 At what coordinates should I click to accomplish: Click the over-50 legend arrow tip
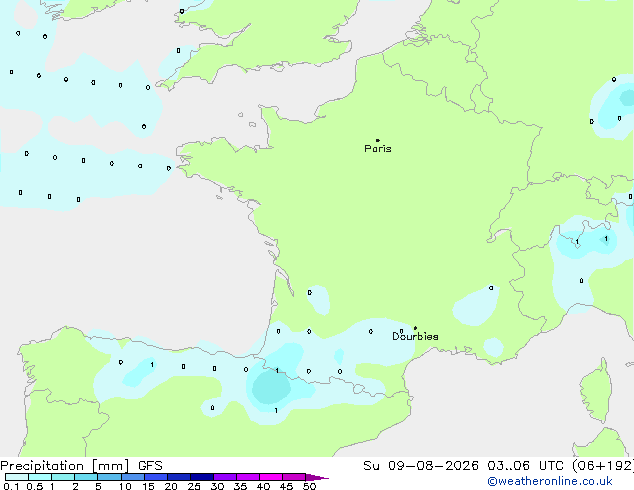[317, 477]
